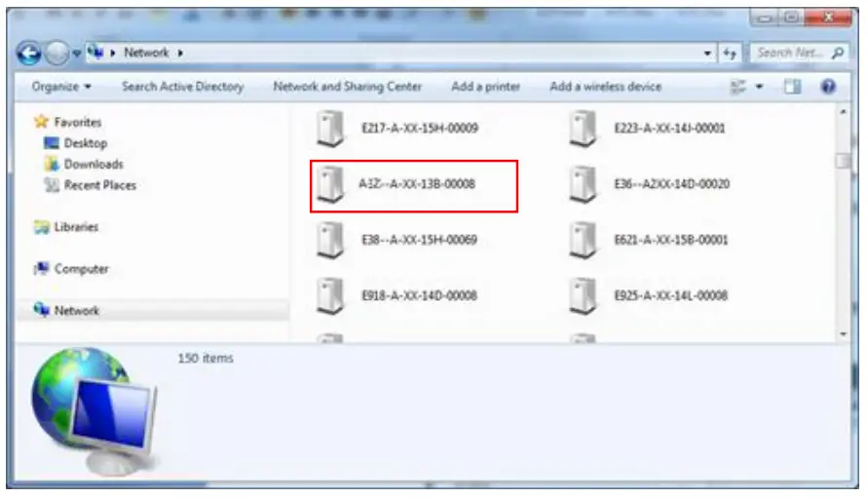Toggle the preview pane button
Image resolution: width=868 pixels, height=498 pixels.
point(793,87)
